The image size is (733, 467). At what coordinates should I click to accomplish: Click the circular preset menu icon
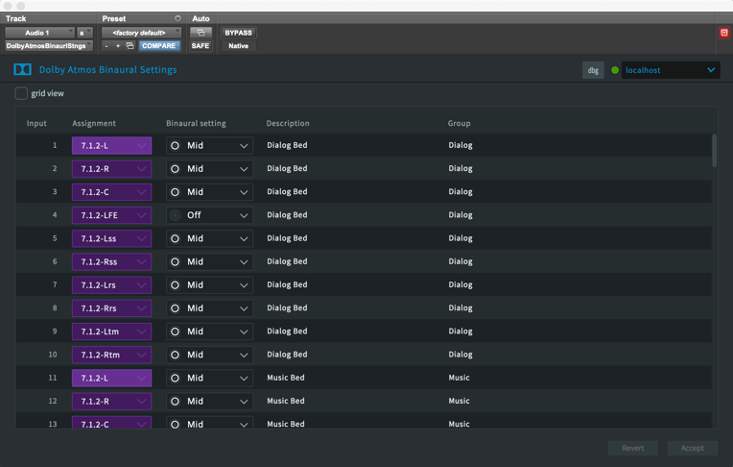pos(178,19)
